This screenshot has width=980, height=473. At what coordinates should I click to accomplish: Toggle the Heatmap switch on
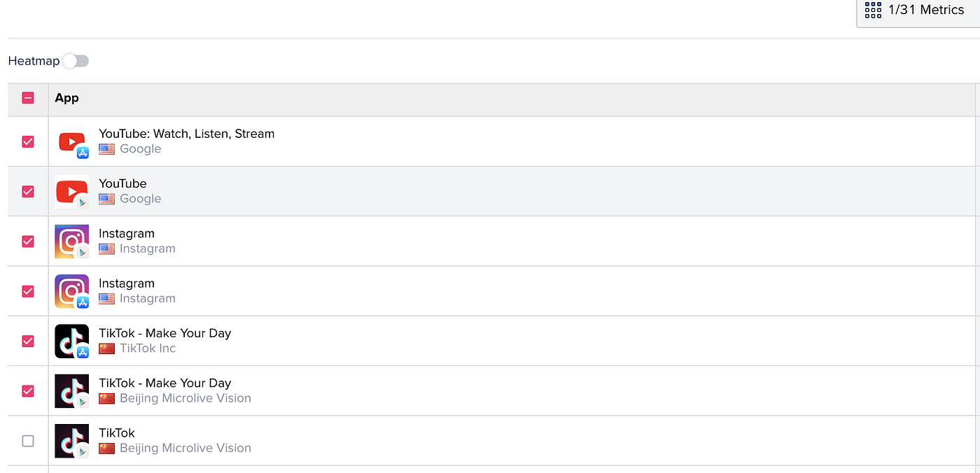click(x=76, y=61)
